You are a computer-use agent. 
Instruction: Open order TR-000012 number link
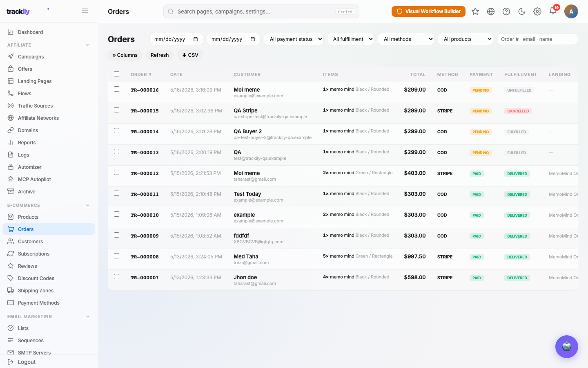click(x=145, y=173)
